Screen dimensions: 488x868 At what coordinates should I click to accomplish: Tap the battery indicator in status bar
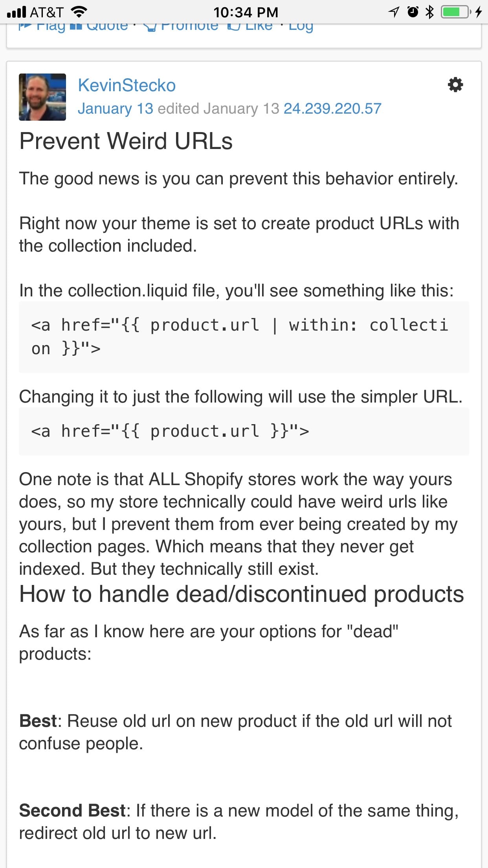[456, 12]
